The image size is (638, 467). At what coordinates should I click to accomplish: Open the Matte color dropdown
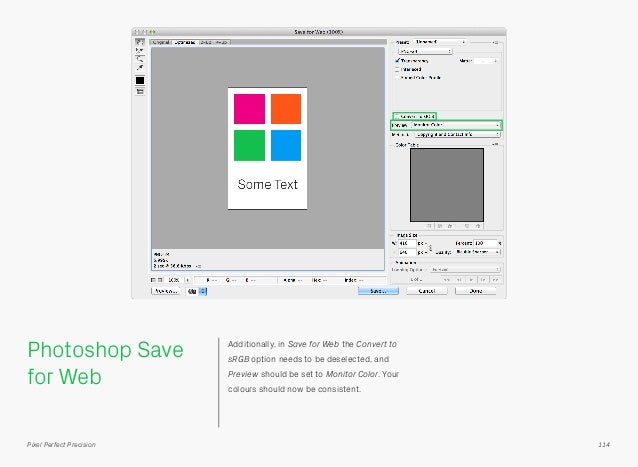pos(486,61)
